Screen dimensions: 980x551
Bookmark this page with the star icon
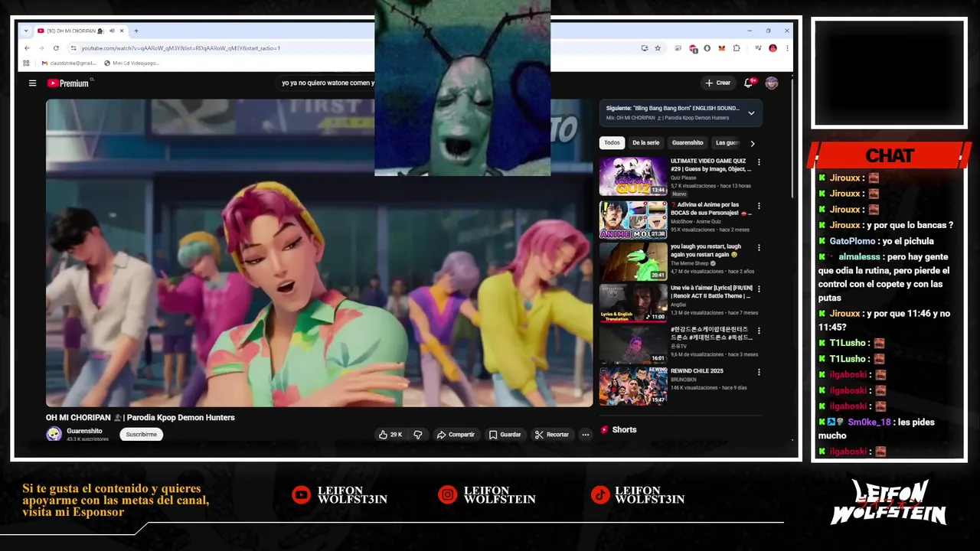[658, 48]
